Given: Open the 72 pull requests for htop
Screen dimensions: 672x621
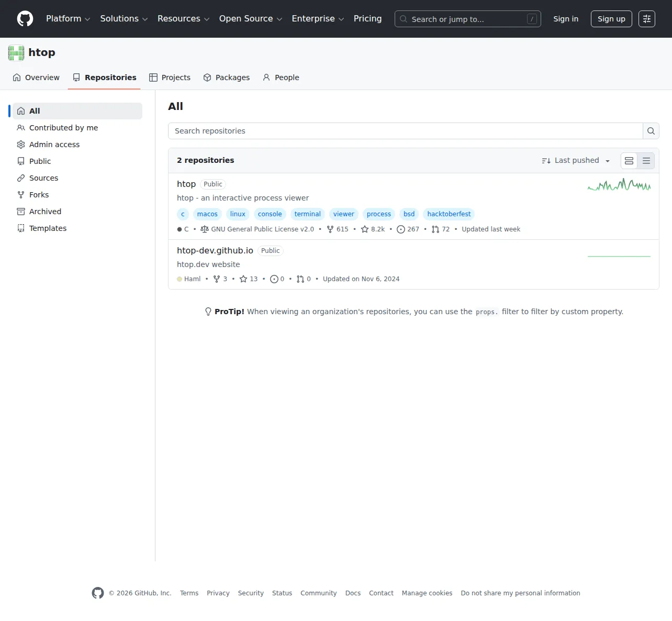Looking at the screenshot, I should point(441,229).
